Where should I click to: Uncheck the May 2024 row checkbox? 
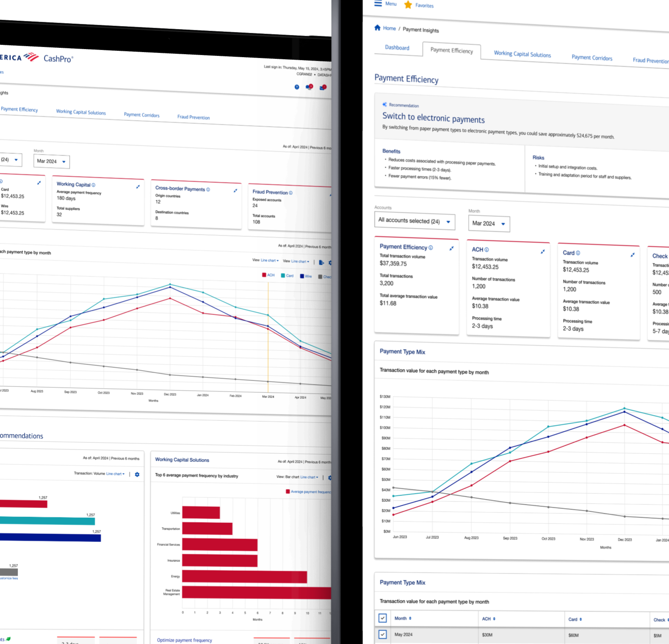pos(382,634)
